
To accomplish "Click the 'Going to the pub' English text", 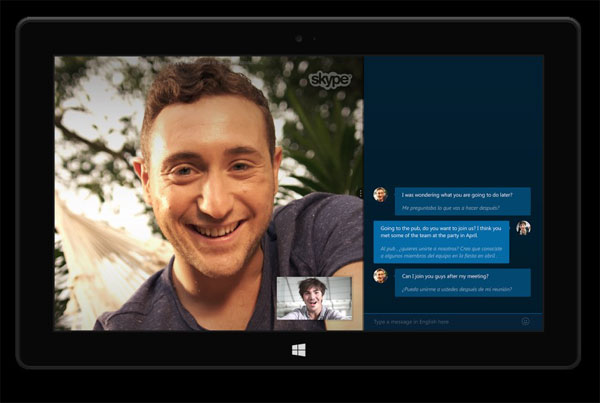I will [x=440, y=228].
